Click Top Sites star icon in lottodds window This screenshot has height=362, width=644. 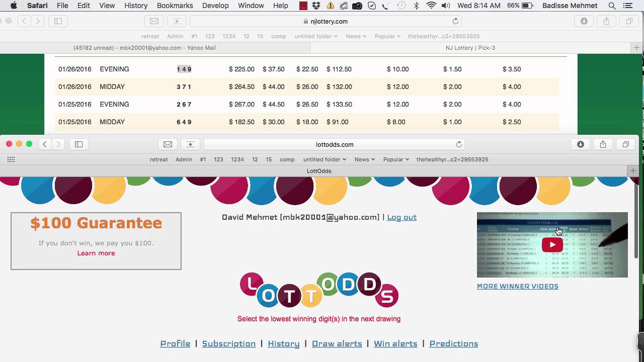(x=190, y=144)
